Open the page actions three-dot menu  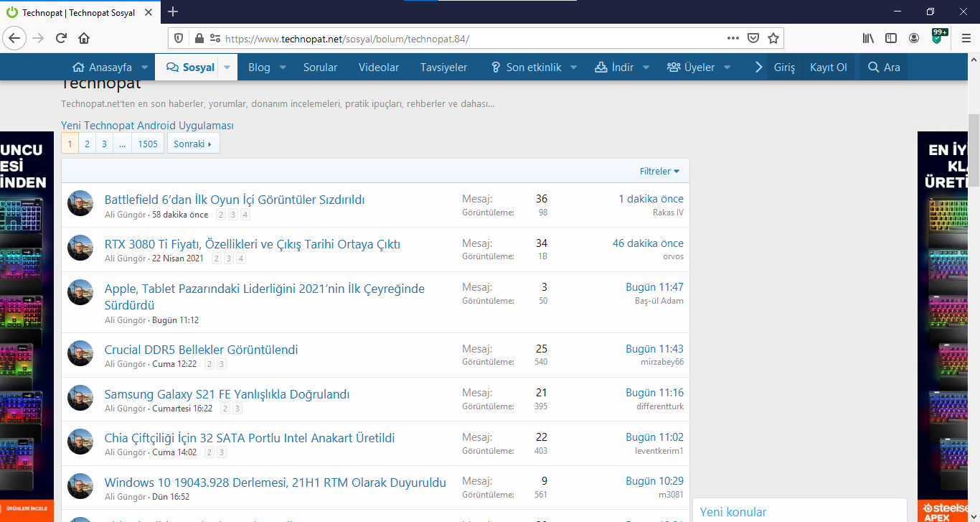pyautogui.click(x=732, y=38)
